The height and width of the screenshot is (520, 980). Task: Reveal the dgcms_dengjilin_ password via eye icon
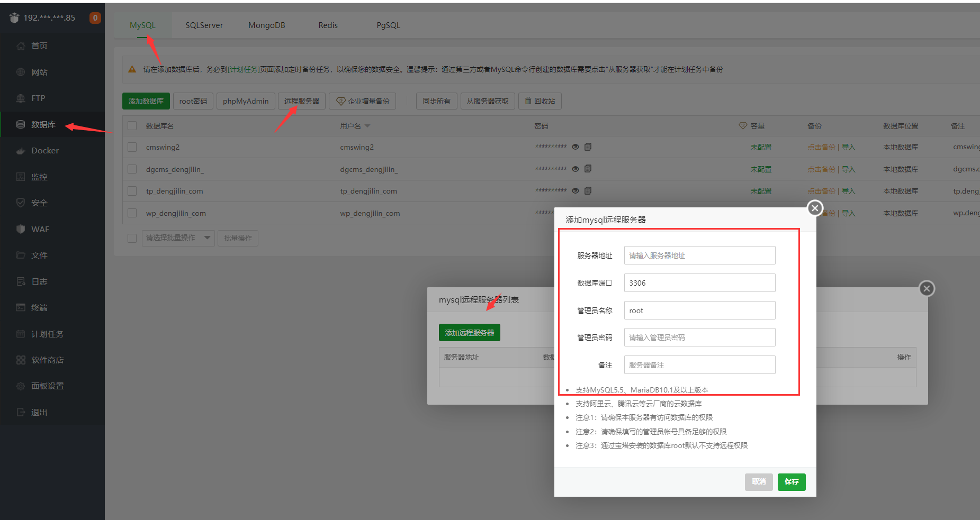(x=576, y=169)
